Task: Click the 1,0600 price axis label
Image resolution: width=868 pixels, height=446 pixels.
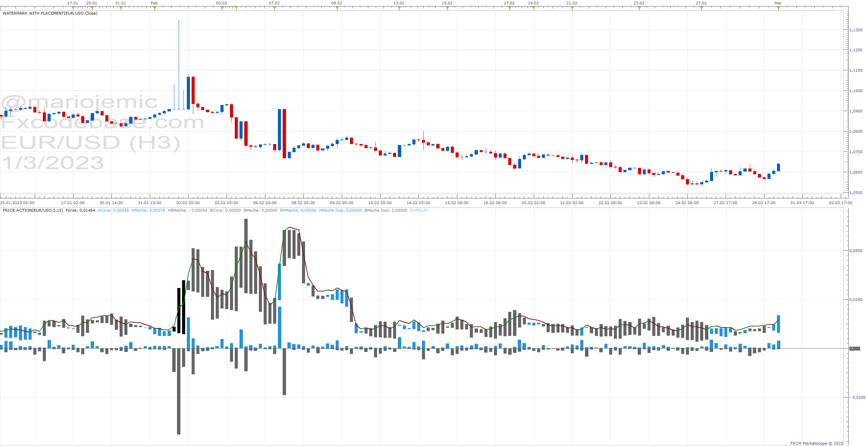Action: (856, 172)
